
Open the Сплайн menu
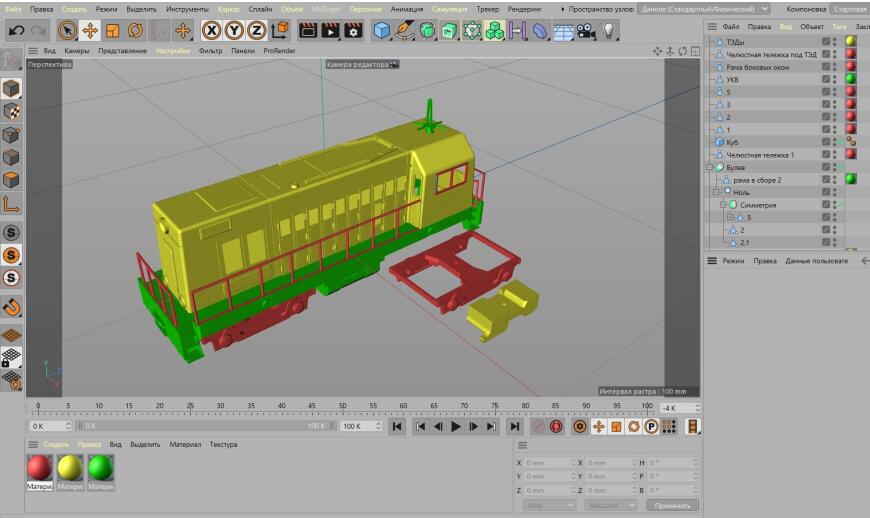(x=260, y=9)
